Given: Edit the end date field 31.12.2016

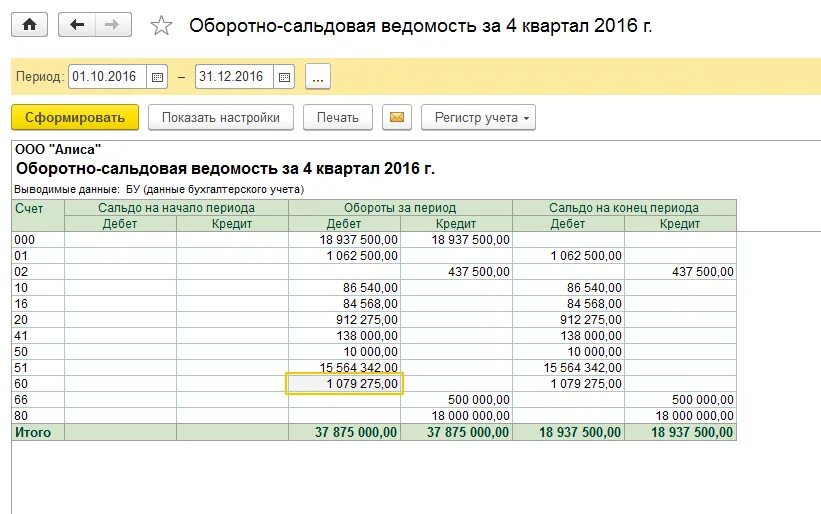Looking at the screenshot, I should (x=234, y=77).
